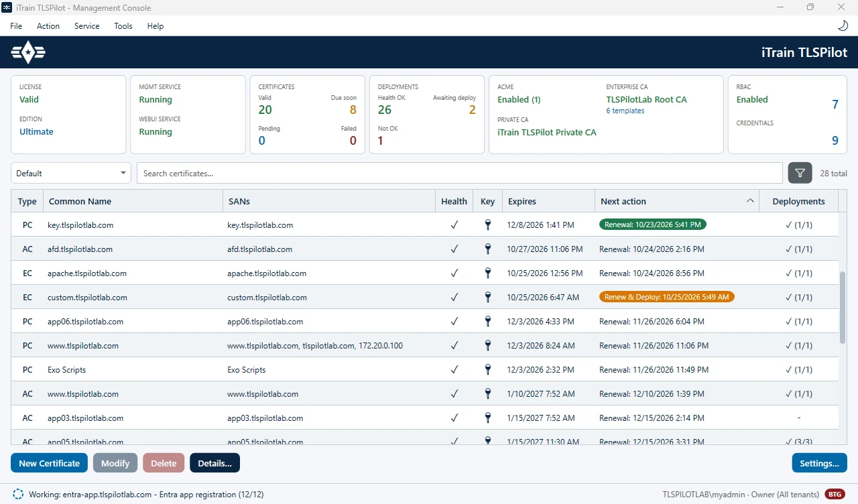Click the key icon for custom.tlspilotlab.com
Image resolution: width=858 pixels, height=504 pixels.
(x=488, y=298)
